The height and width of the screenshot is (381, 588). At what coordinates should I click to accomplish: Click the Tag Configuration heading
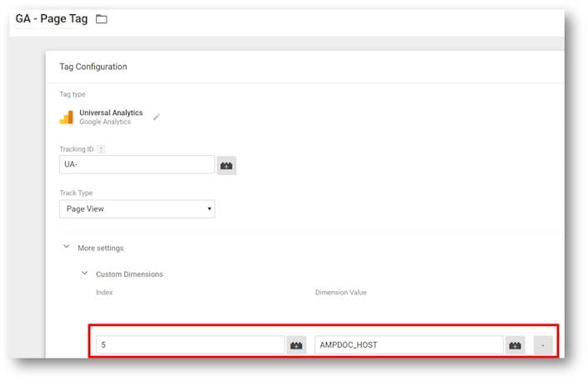[93, 67]
